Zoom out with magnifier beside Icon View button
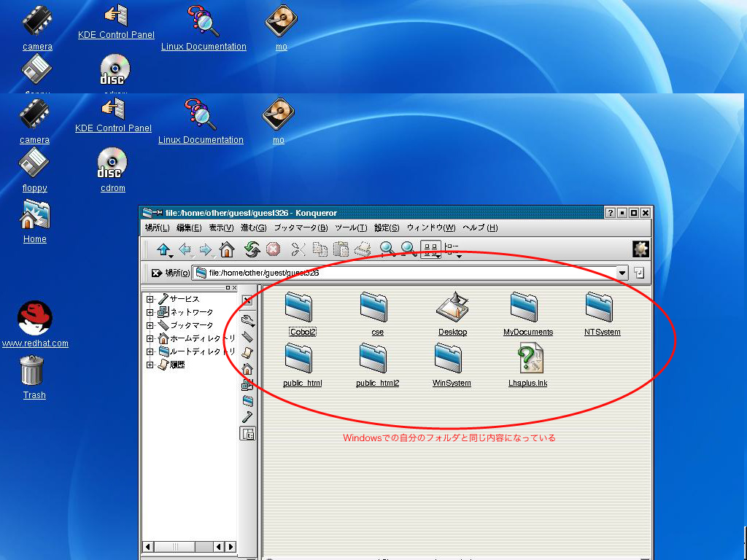The height and width of the screenshot is (560, 747). click(409, 249)
